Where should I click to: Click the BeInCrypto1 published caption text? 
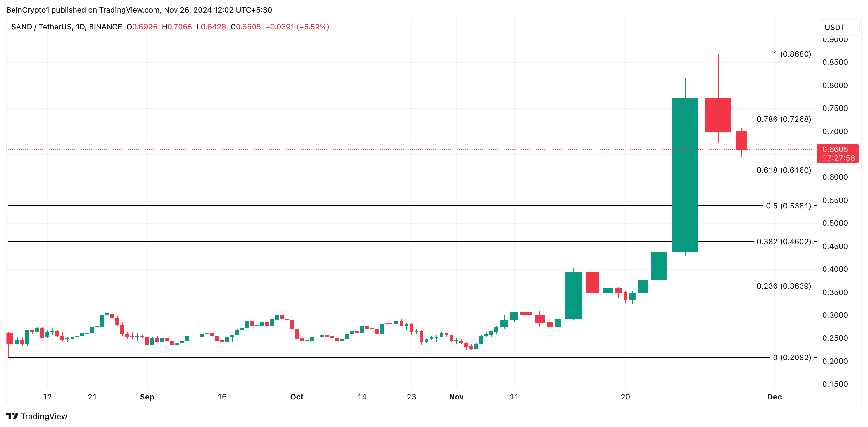(x=139, y=10)
